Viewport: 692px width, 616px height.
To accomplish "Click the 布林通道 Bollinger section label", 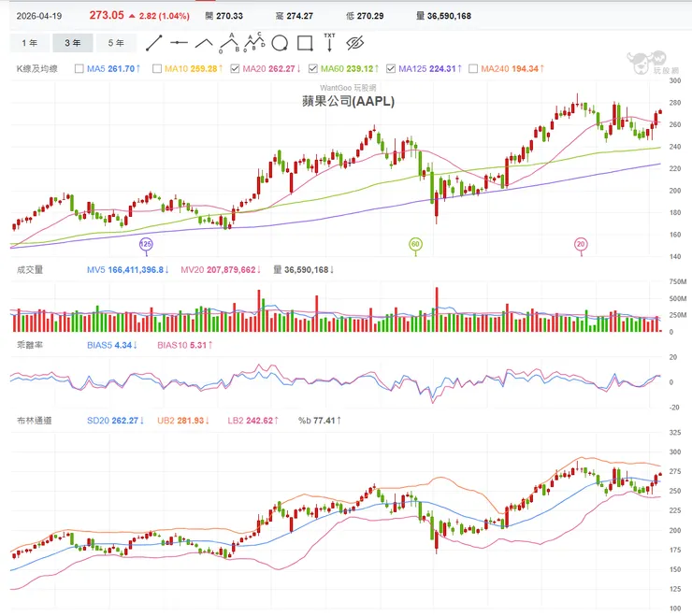I will 35,421.
